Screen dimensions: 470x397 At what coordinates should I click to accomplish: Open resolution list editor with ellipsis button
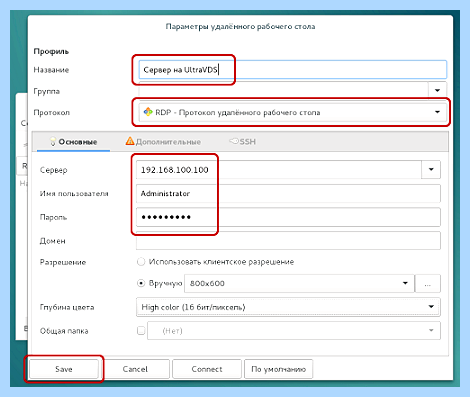tap(428, 283)
